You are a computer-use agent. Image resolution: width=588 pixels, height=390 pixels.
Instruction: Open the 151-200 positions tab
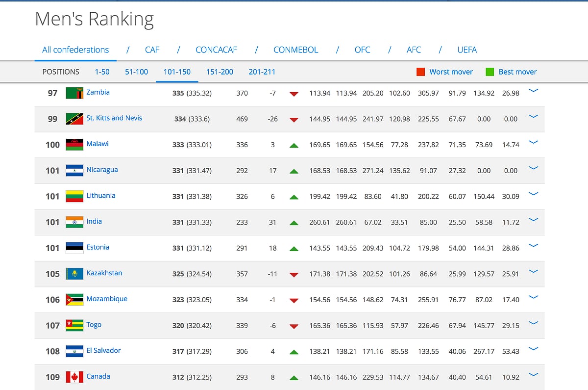click(x=219, y=72)
